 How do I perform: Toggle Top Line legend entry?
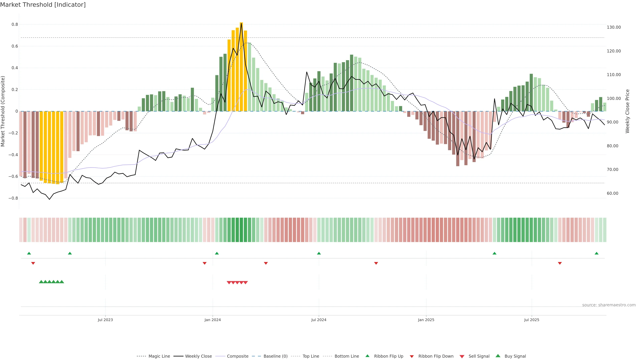311,356
